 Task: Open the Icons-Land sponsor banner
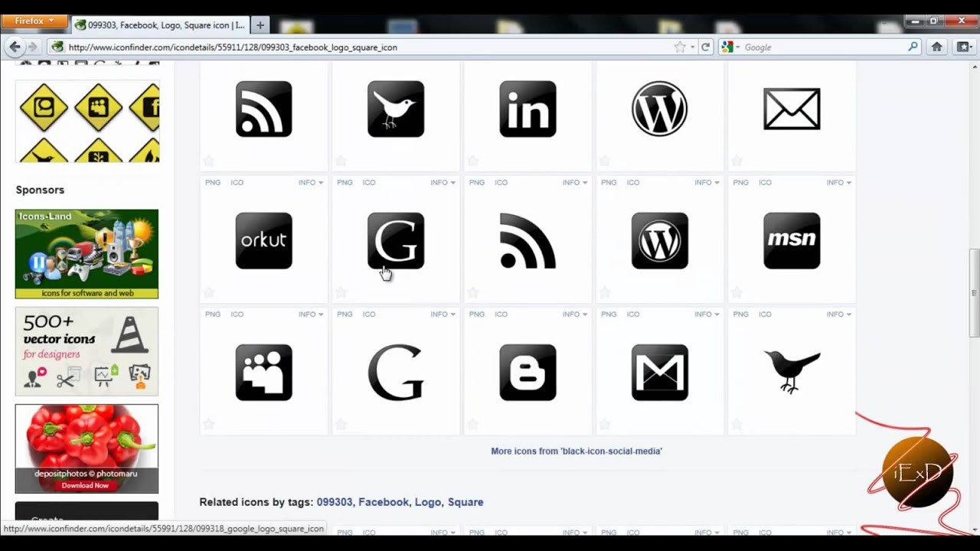click(x=87, y=254)
